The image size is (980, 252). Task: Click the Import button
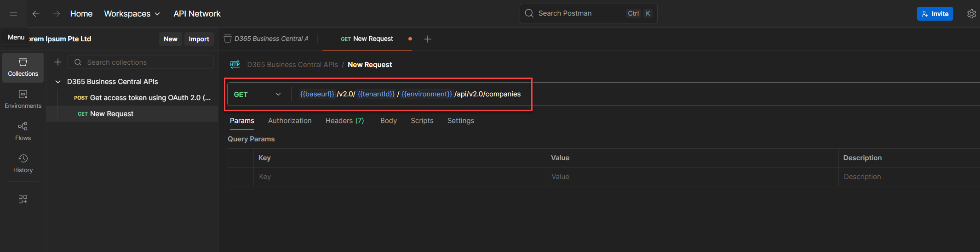click(x=199, y=39)
